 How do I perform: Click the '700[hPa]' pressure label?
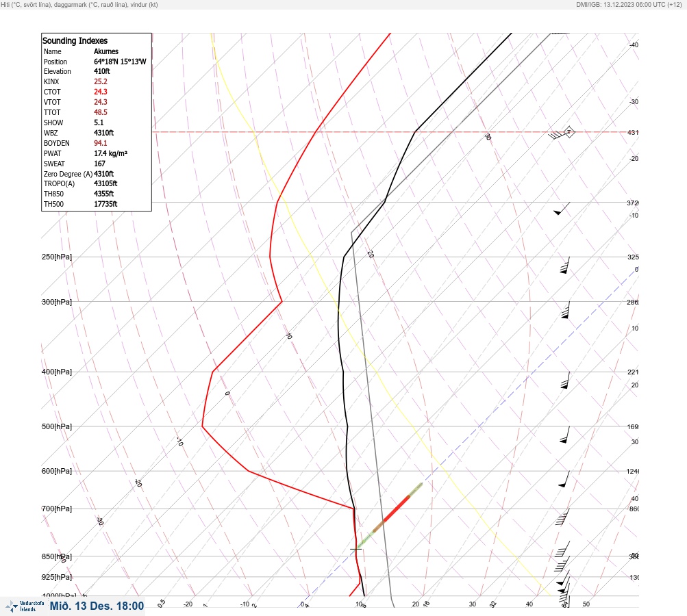coord(57,509)
